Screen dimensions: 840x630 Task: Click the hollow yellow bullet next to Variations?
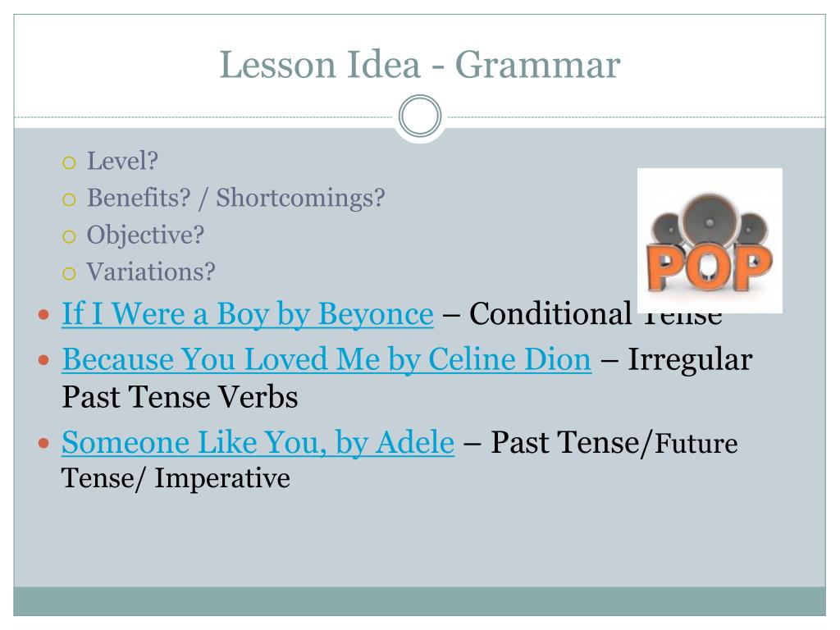69,274
